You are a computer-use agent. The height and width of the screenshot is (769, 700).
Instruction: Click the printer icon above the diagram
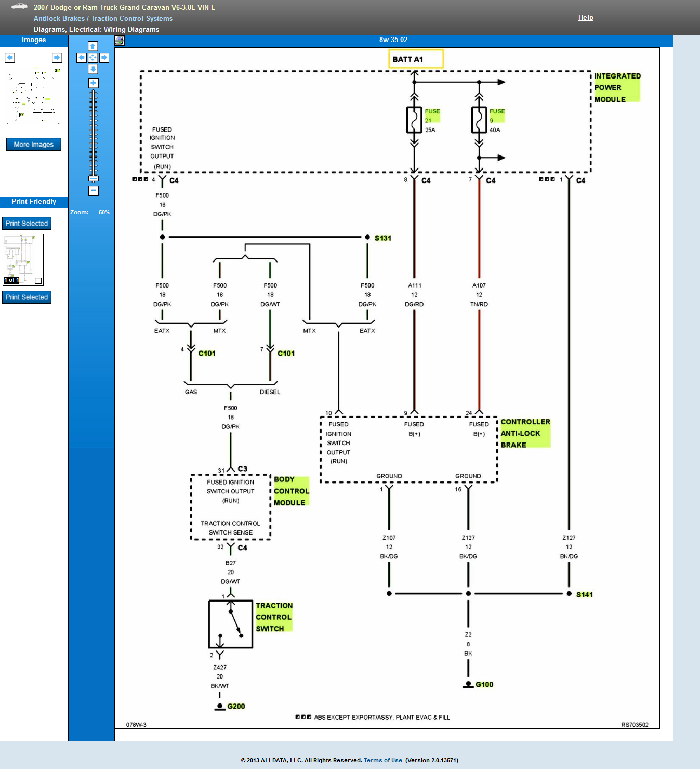pos(120,41)
